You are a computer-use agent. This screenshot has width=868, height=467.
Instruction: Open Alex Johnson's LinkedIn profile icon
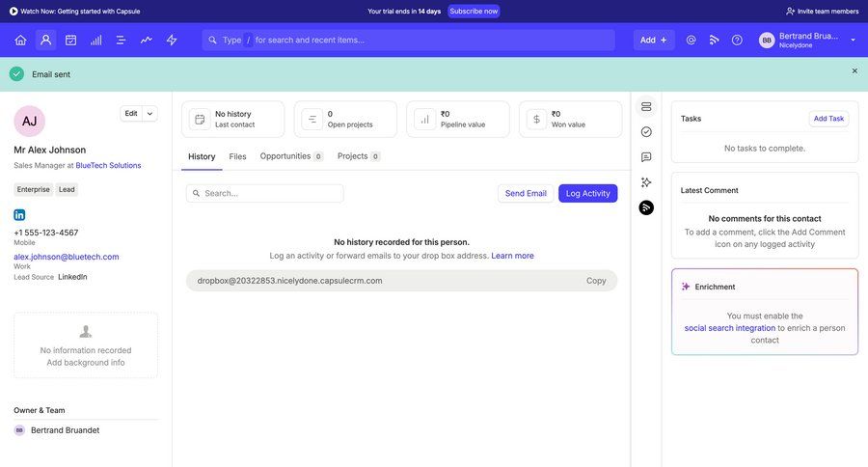[19, 215]
